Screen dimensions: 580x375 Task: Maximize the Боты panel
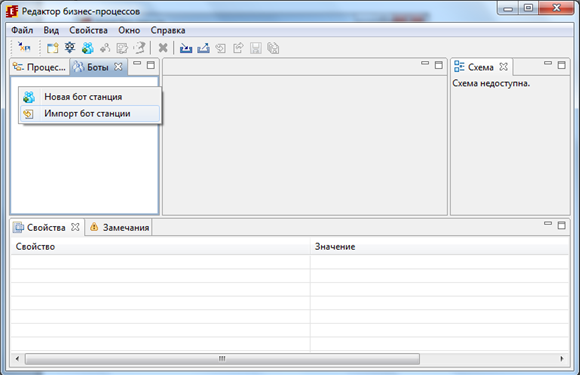click(x=151, y=65)
